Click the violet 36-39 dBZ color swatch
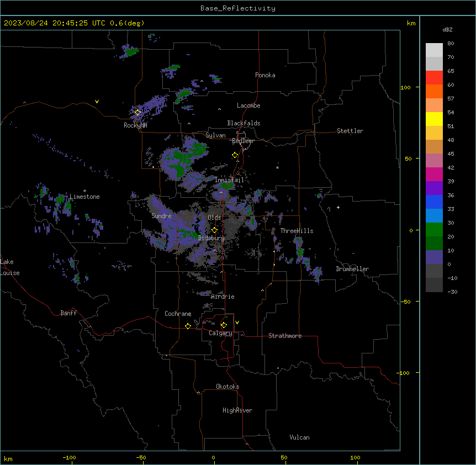Viewport: 476px width, 465px height. point(434,188)
